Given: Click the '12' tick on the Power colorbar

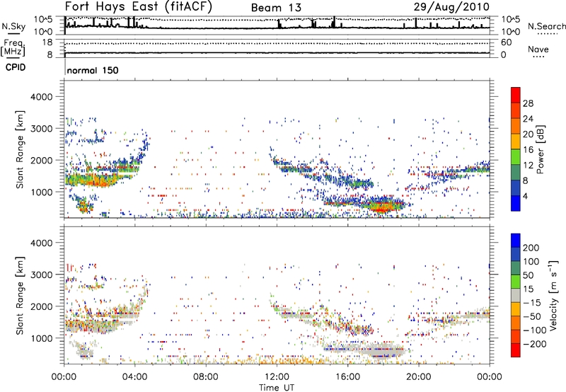Looking at the screenshot, I should (528, 166).
